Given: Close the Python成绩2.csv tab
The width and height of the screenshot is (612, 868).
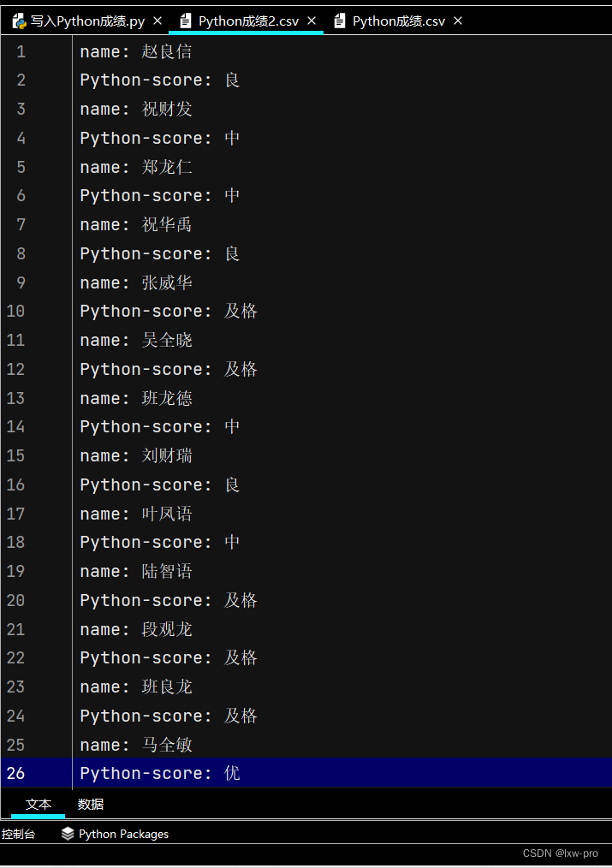Looking at the screenshot, I should tap(312, 21).
